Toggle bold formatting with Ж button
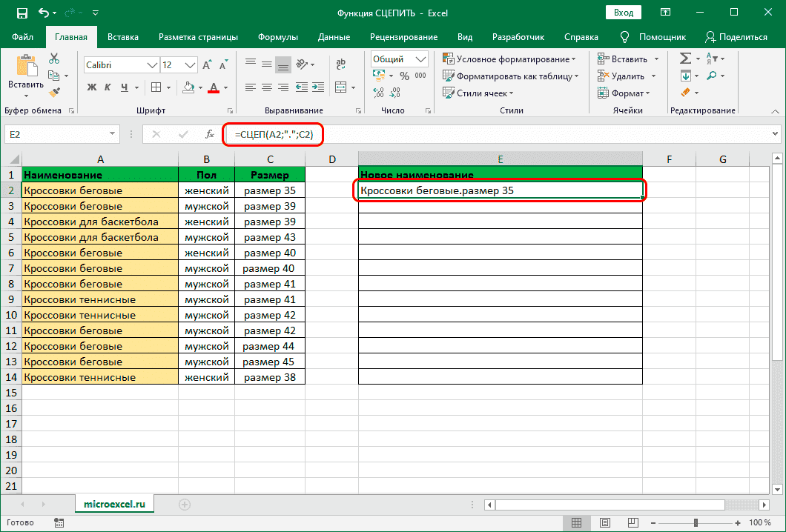 [92, 87]
